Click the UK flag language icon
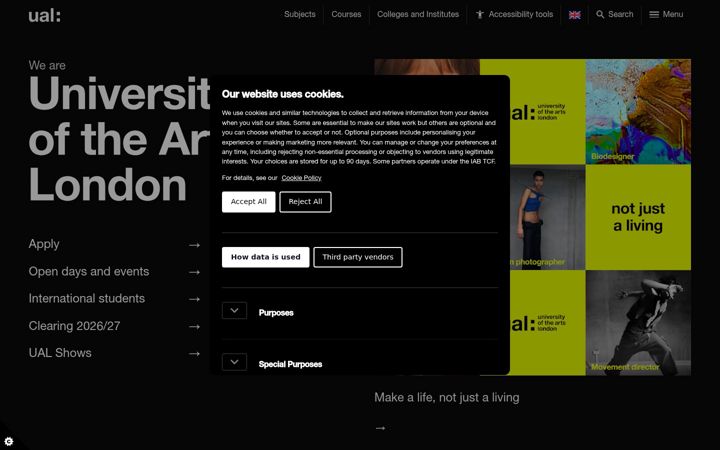Image resolution: width=720 pixels, height=450 pixels. 574,15
